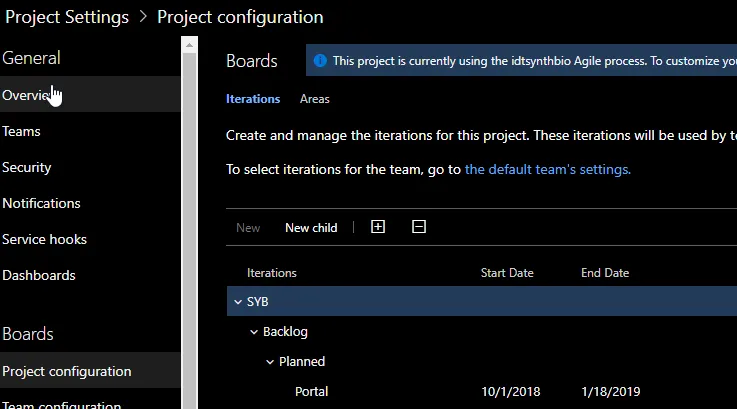Image resolution: width=737 pixels, height=409 pixels.
Task: Collapse the Planned iteration node
Action: pyautogui.click(x=270, y=362)
